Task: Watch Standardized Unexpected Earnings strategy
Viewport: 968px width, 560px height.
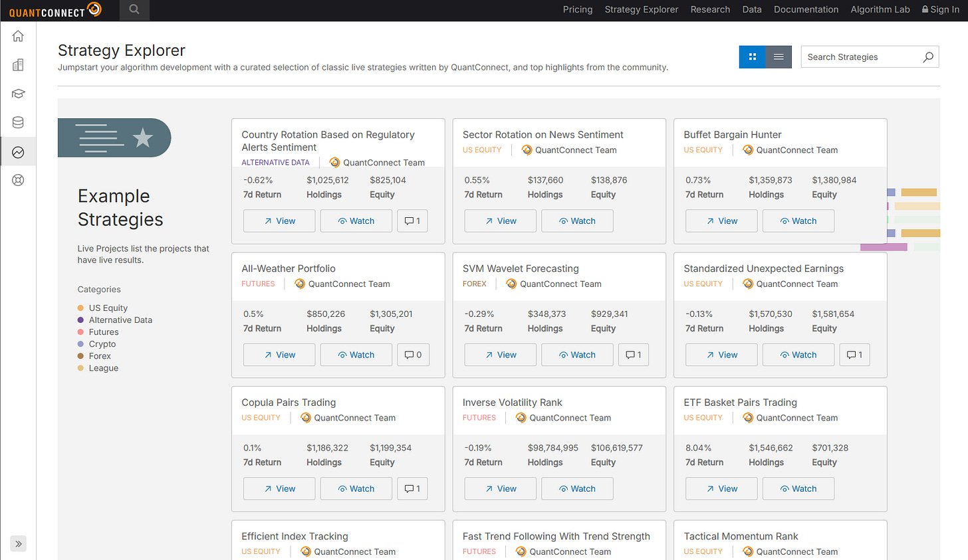Action: 798,355
